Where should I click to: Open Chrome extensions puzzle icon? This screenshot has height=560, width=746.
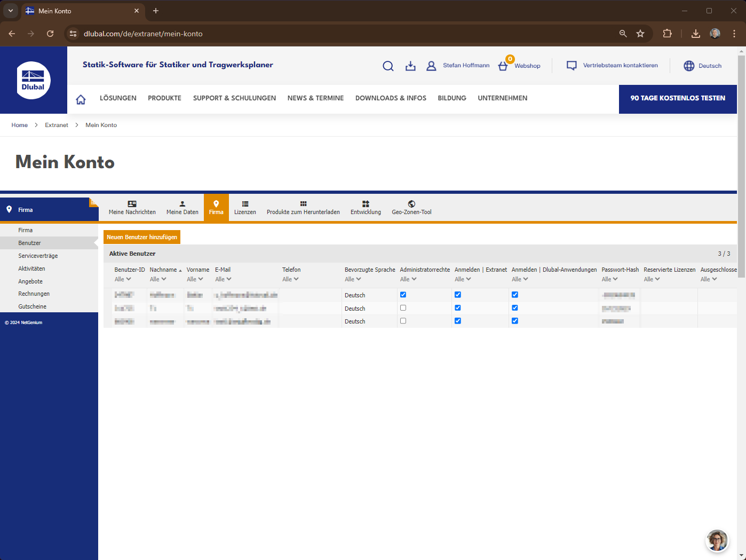[667, 34]
